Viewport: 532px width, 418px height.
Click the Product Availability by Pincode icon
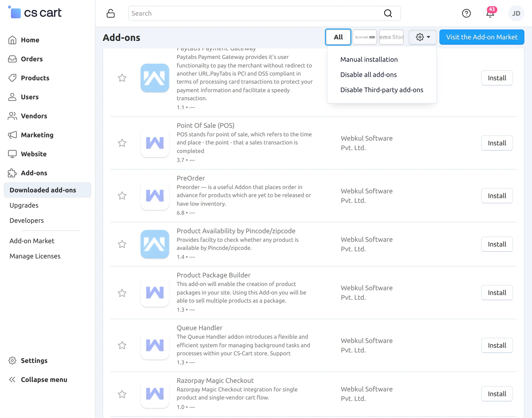(155, 244)
